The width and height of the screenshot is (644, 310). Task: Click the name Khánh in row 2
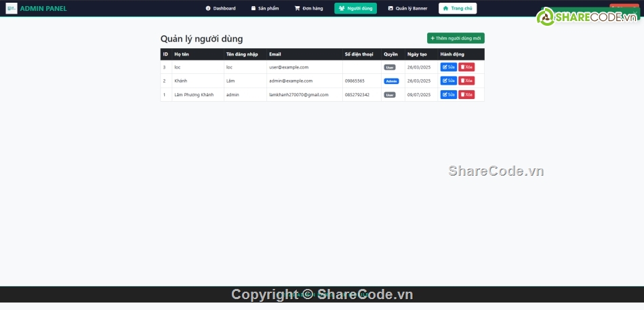point(181,81)
